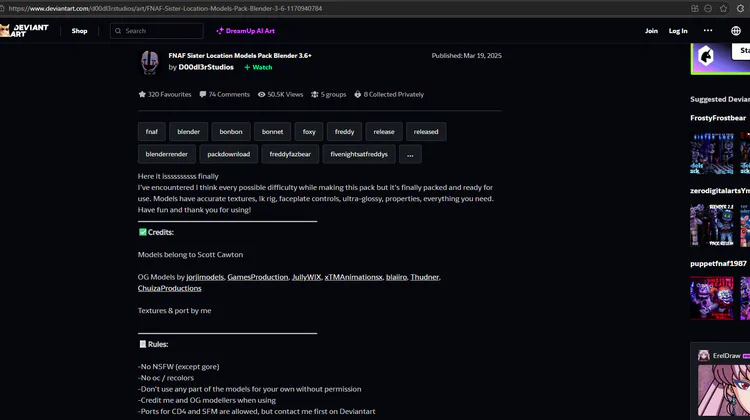Bookmark page with the browser star icon
Screen dimensions: 750x420
tap(723, 9)
